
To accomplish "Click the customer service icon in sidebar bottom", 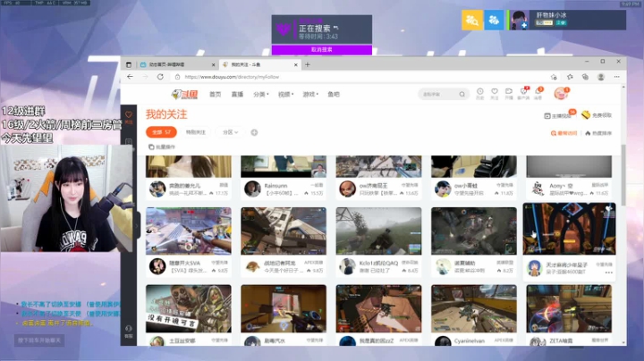I will pyautogui.click(x=129, y=331).
